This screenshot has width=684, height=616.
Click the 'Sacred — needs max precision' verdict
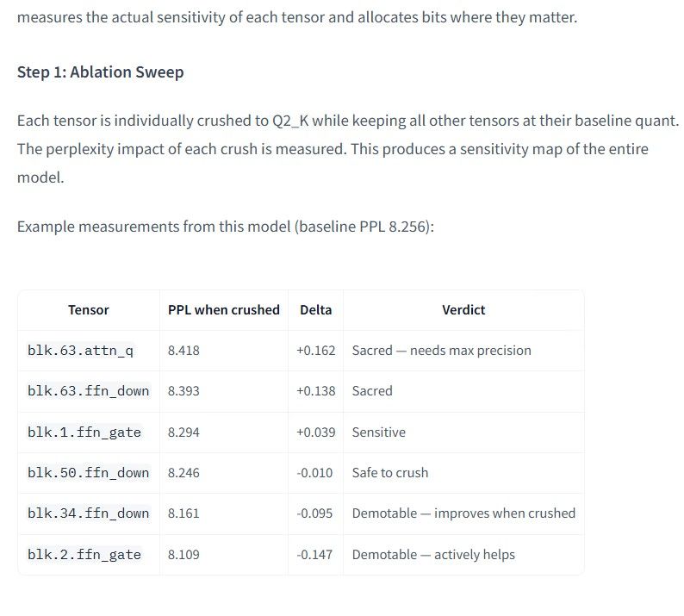441,351
